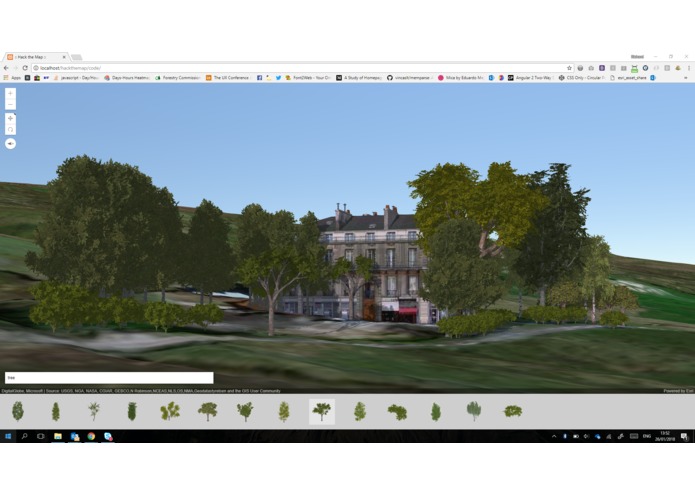
Task: Open the ENG language indicator
Action: pyautogui.click(x=647, y=436)
